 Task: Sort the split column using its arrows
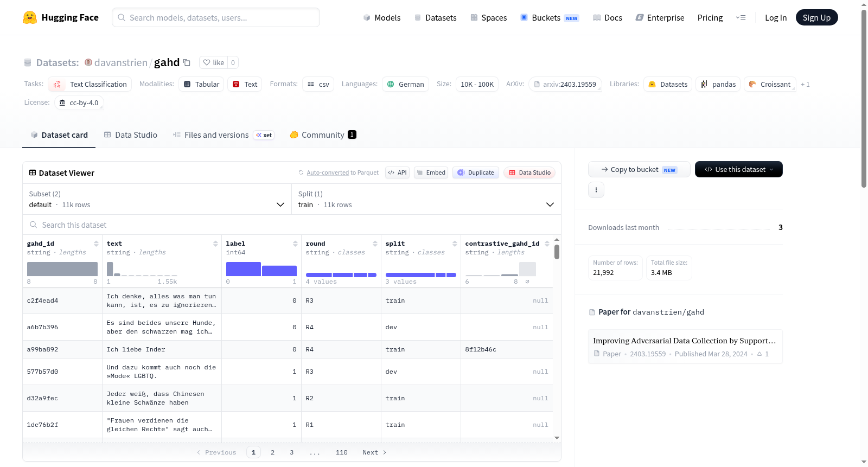pyautogui.click(x=455, y=244)
